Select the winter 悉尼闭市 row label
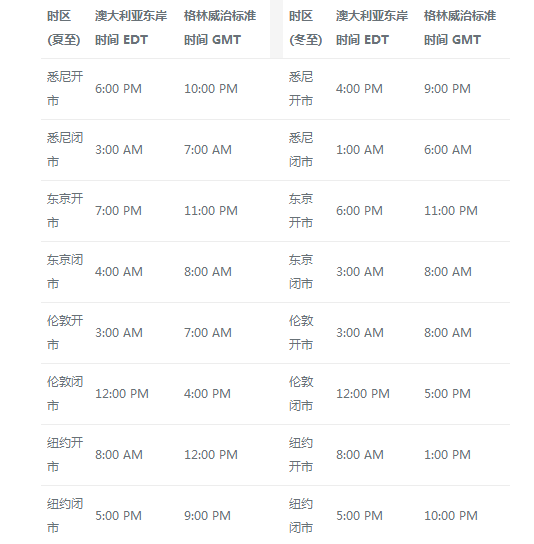This screenshot has width=534, height=544. [x=301, y=150]
